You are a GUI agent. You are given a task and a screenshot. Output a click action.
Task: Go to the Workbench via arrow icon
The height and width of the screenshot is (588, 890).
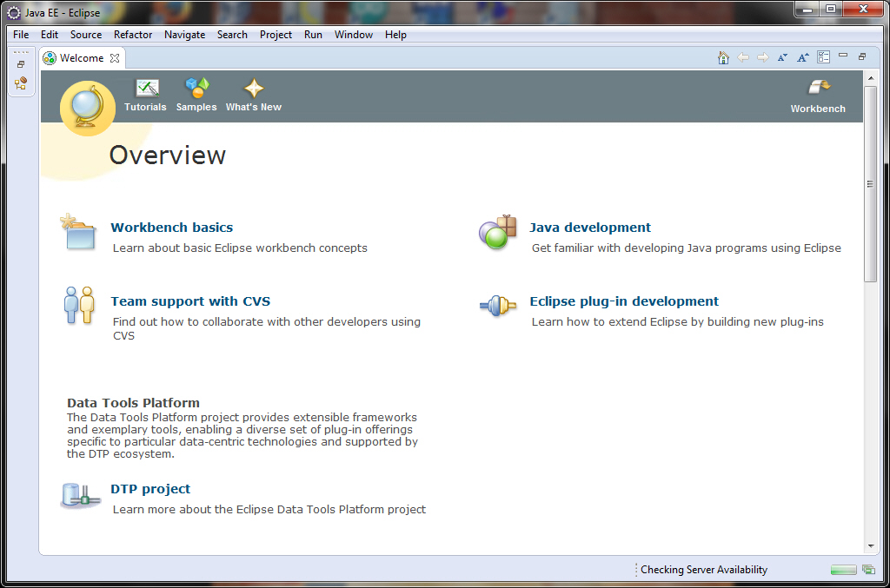click(819, 88)
